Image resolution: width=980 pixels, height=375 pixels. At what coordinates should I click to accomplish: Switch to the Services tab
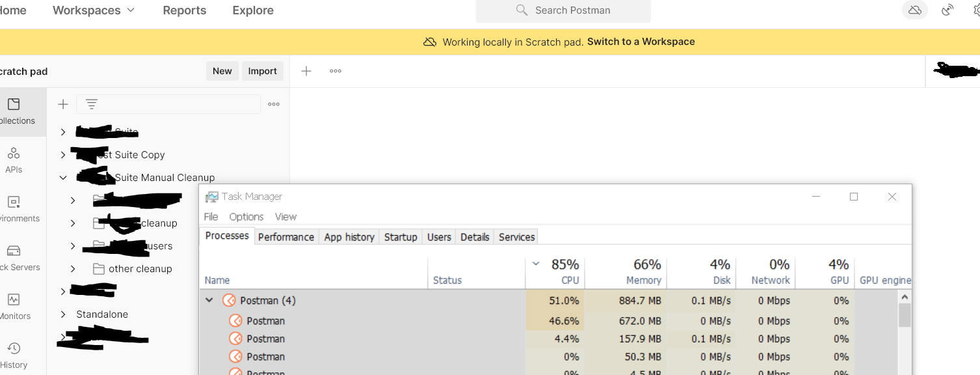tap(517, 237)
